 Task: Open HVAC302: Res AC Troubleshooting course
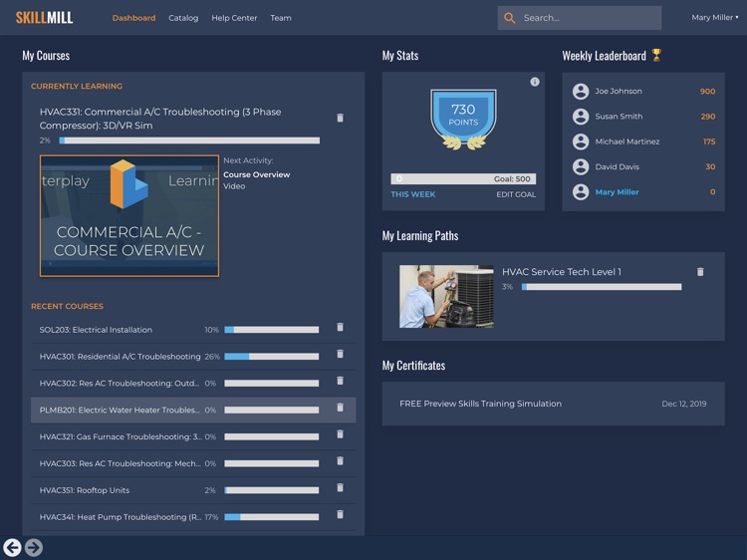pyautogui.click(x=120, y=384)
